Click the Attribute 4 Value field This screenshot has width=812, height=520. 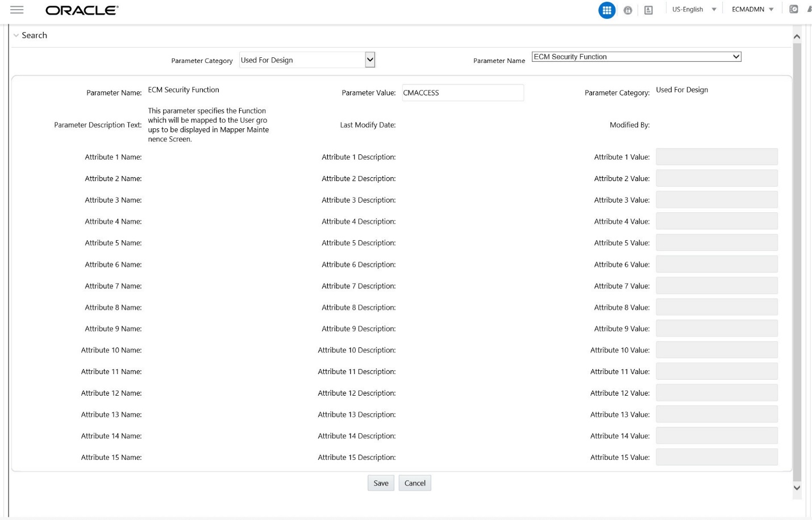pos(717,221)
